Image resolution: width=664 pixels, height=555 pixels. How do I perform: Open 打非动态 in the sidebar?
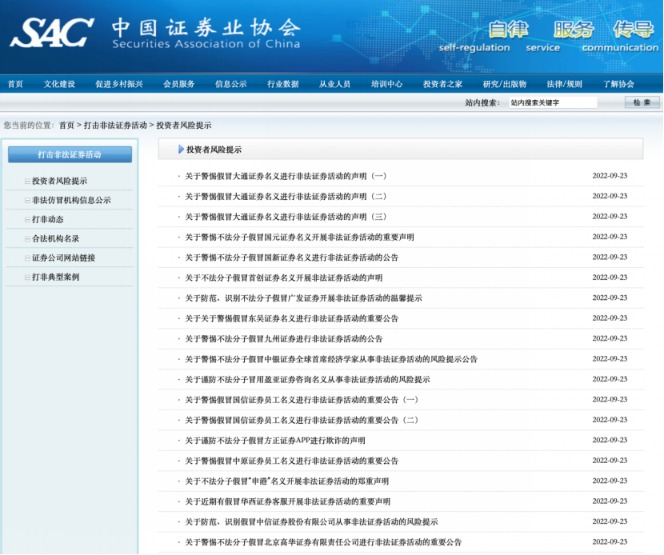47,219
